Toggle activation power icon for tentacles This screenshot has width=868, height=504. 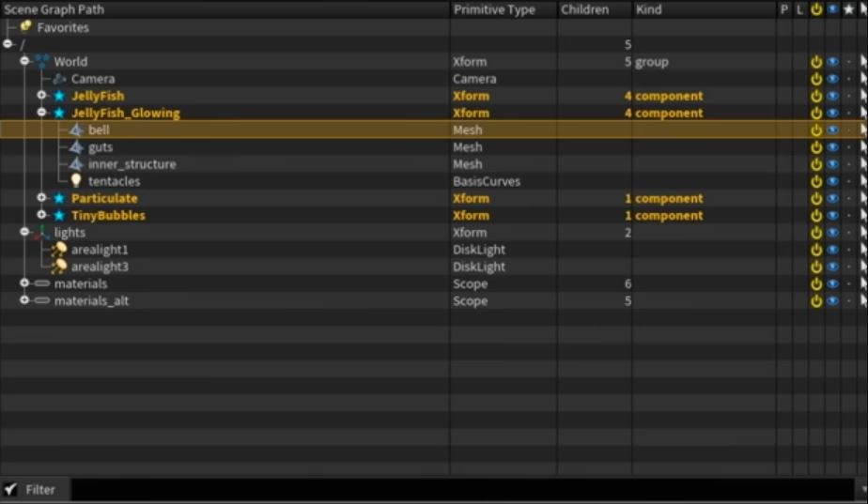[x=816, y=181]
